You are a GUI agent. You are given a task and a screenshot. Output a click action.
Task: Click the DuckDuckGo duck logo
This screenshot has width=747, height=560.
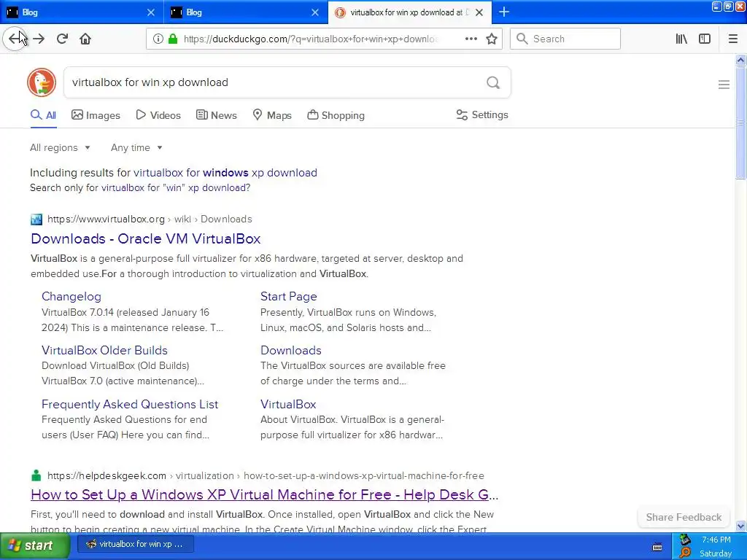(42, 82)
